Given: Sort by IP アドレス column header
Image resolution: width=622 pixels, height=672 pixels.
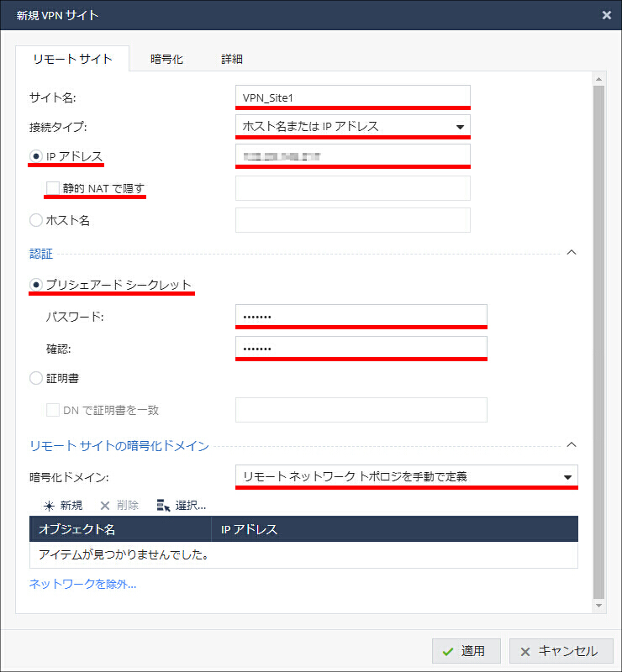Looking at the screenshot, I should coord(395,529).
